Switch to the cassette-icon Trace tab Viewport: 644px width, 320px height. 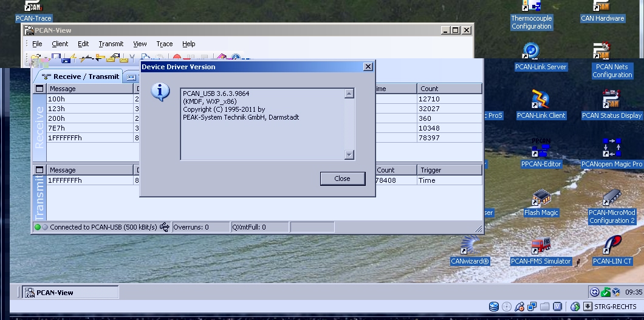click(x=132, y=77)
